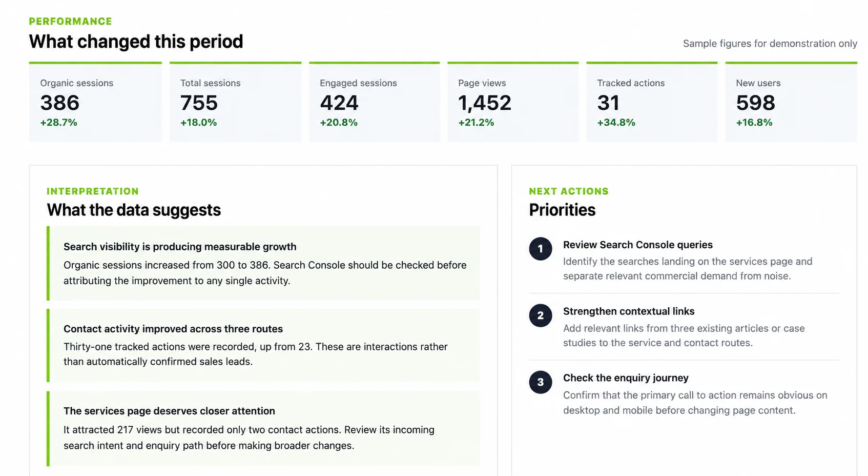Click the Check the enquiry journey heading
The width and height of the screenshot is (868, 476).
point(626,378)
